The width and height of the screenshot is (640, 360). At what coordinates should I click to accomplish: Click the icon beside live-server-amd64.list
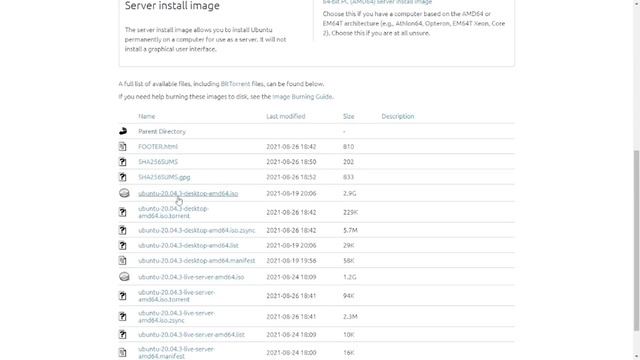(x=122, y=334)
